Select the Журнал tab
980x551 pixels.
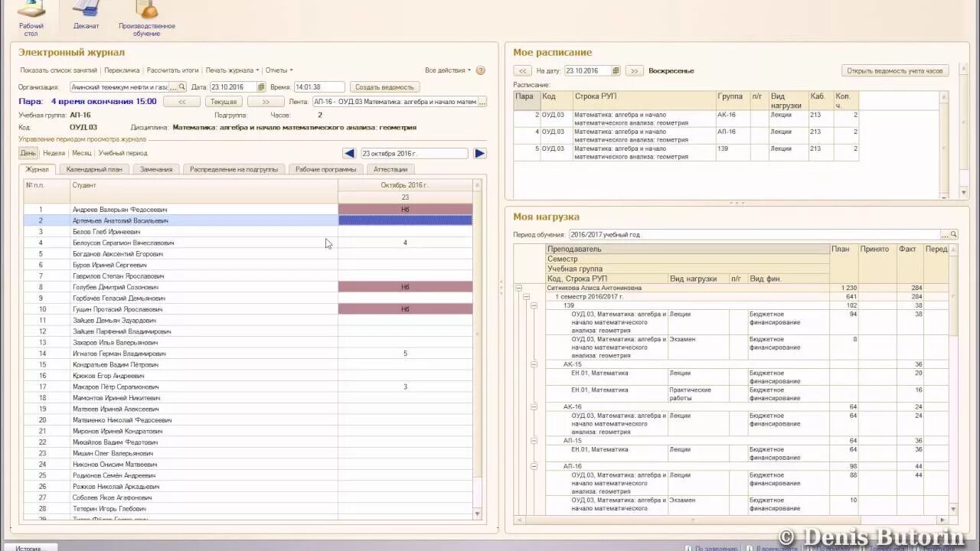pyautogui.click(x=37, y=169)
